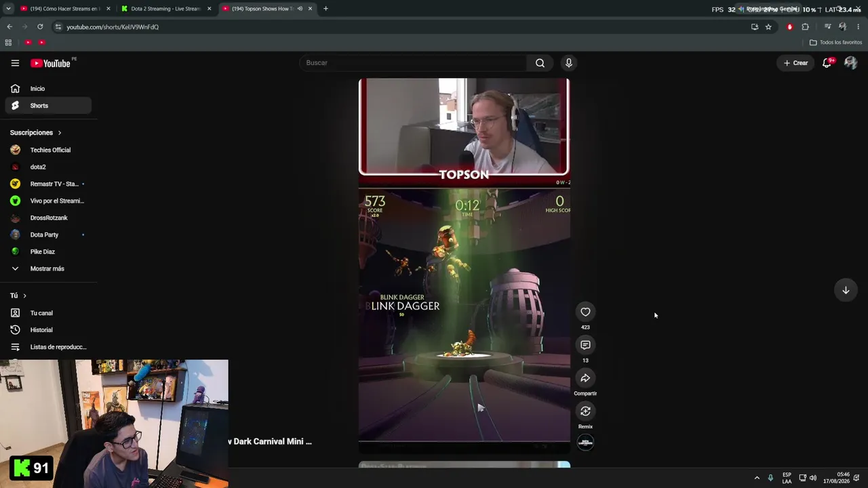The image size is (868, 488).
Task: Install app icon in address bar
Action: [x=755, y=27]
